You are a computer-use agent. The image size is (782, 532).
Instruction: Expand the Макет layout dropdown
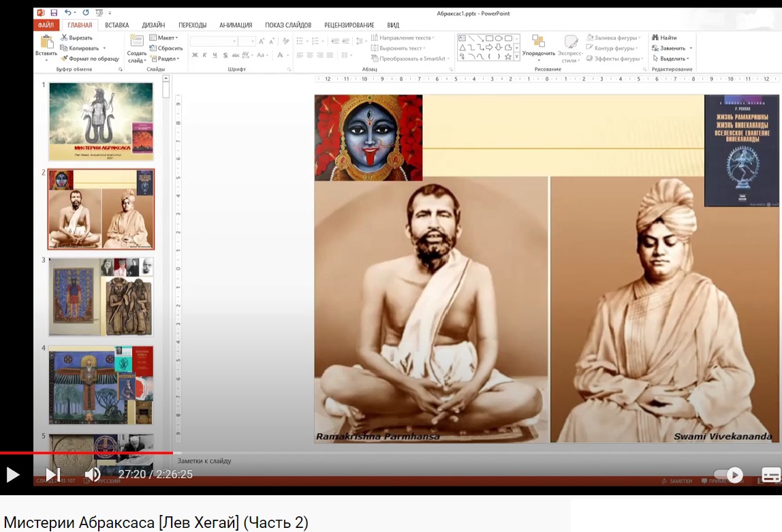tap(164, 38)
